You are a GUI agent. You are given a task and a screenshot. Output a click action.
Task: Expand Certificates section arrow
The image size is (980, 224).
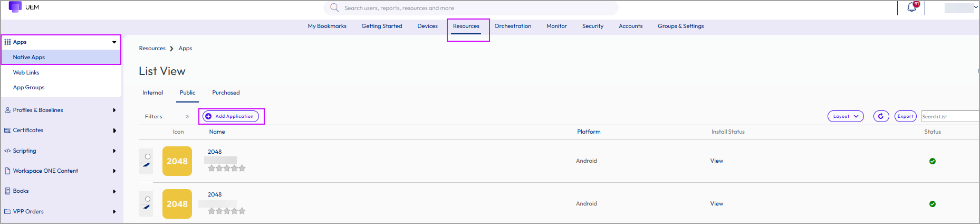point(114,130)
